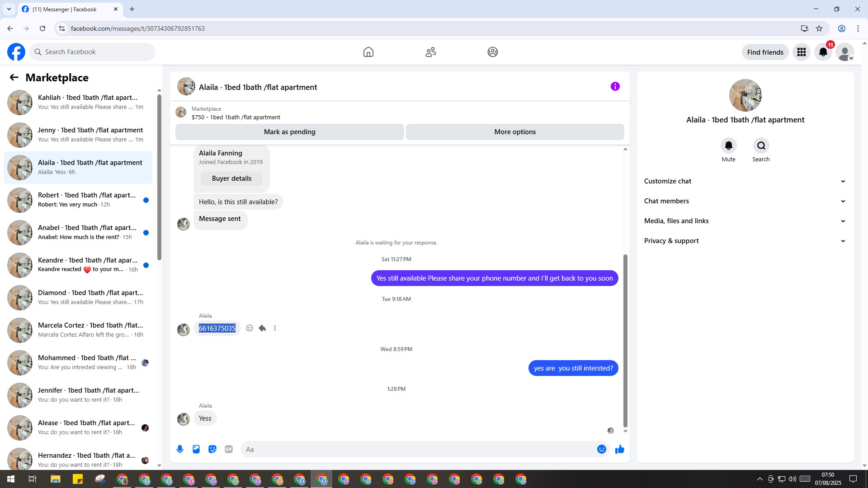The image size is (868, 488).
Task: Click the Mark as pending button
Action: [290, 132]
